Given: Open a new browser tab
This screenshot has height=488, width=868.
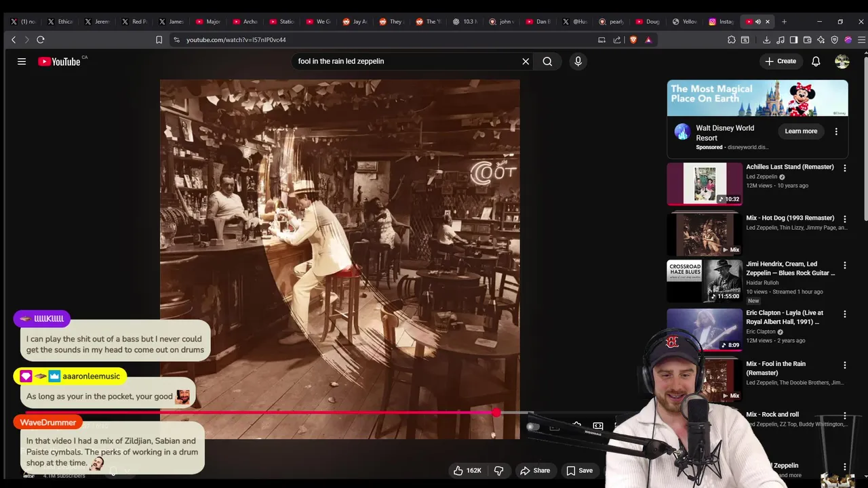Looking at the screenshot, I should point(784,22).
